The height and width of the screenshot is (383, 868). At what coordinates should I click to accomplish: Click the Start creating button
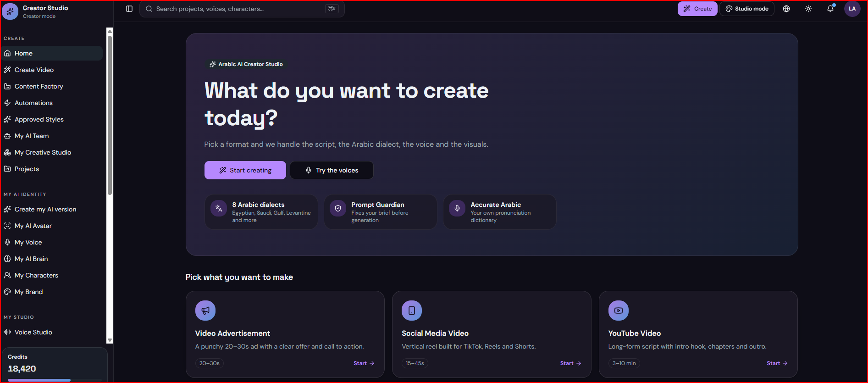245,170
